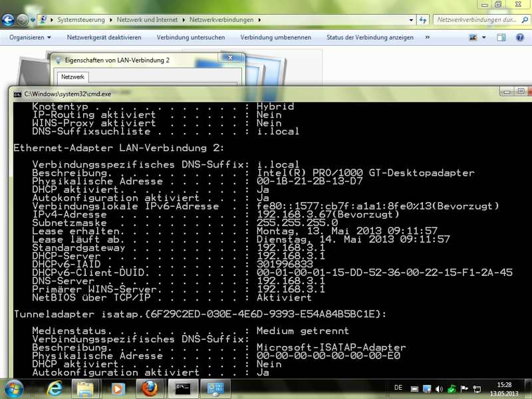Click Netzwerkgerät deaktivieren button

pos(104,37)
